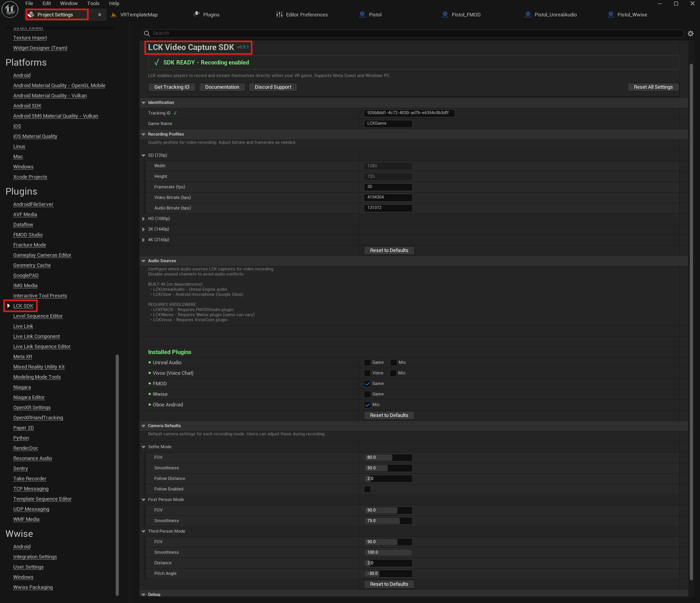This screenshot has height=603, width=700.
Task: Click the Unreal Engine logo icon
Action: point(10,9)
